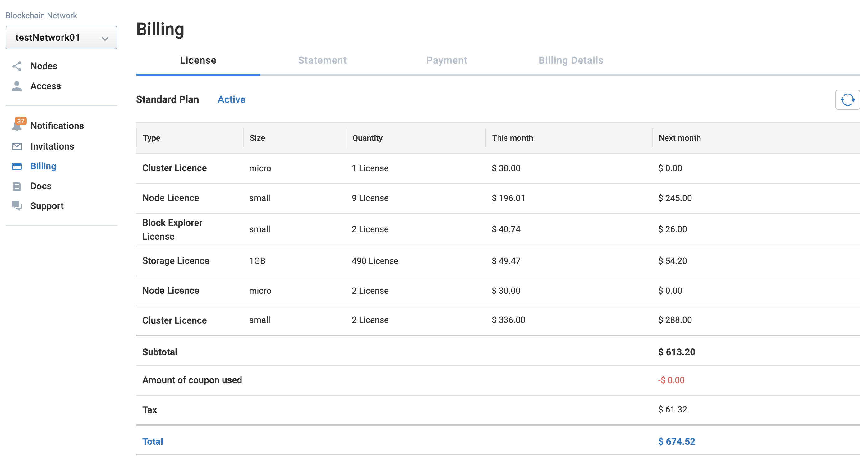
Task: Open Invitations in the sidebar
Action: (52, 146)
